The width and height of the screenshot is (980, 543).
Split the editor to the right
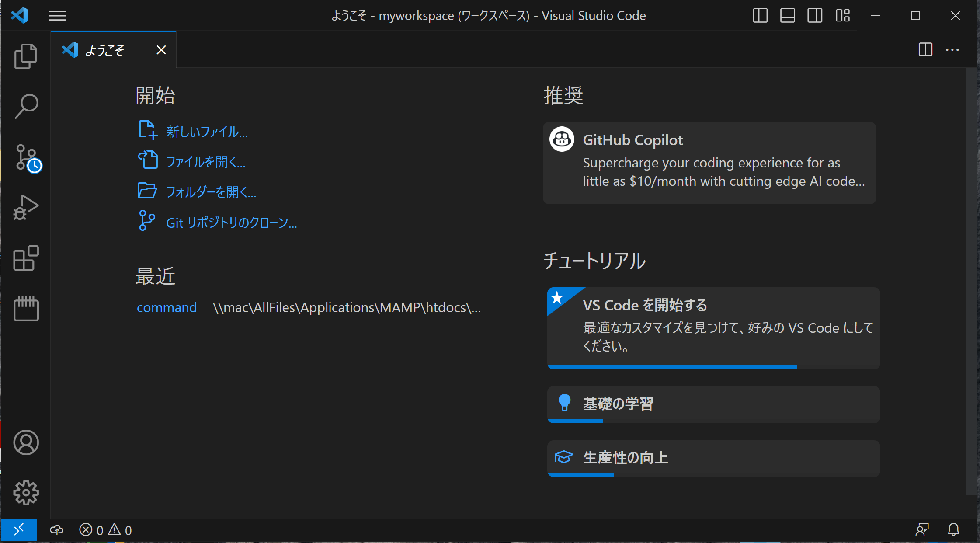coord(925,49)
